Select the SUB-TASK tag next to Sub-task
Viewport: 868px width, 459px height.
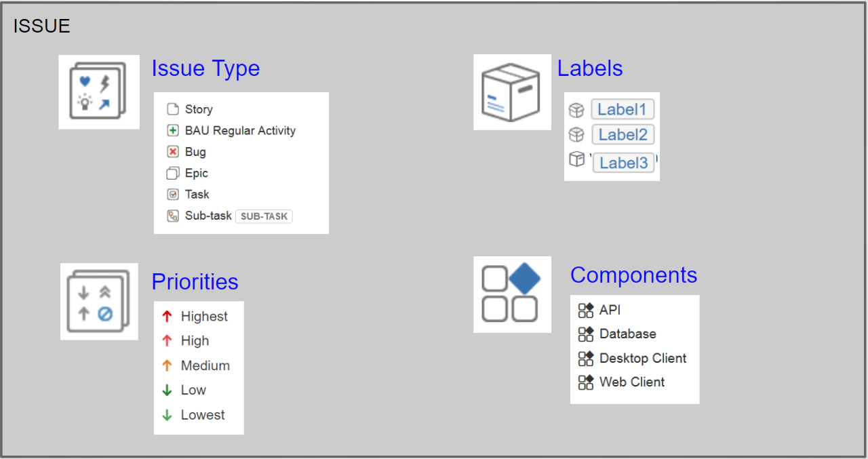point(264,216)
